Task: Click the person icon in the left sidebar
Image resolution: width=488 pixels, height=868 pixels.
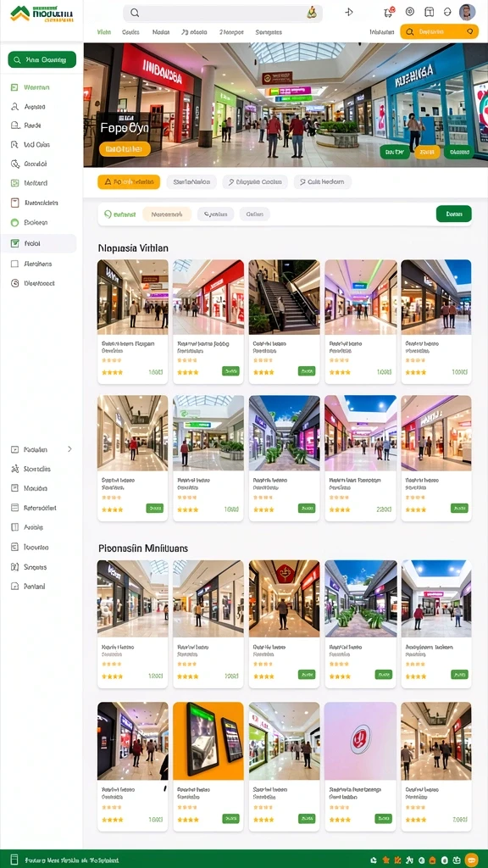Action: point(15,106)
